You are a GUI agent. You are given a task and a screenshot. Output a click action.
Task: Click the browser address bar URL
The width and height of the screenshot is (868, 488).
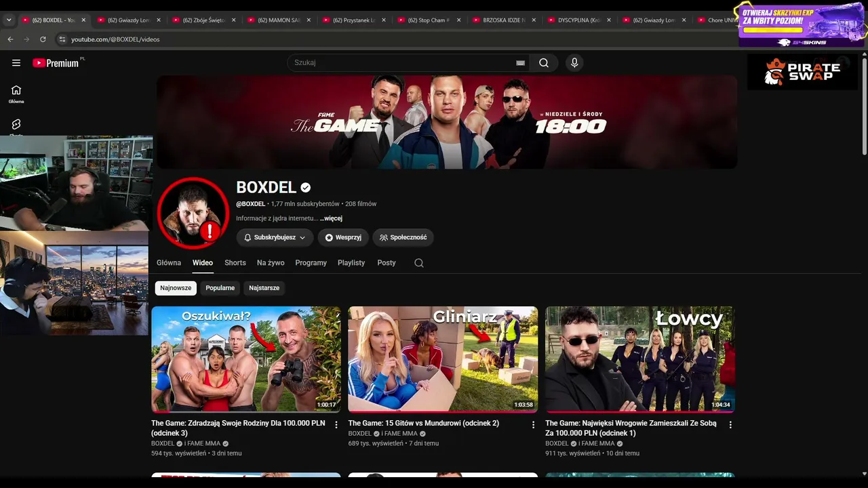(115, 39)
